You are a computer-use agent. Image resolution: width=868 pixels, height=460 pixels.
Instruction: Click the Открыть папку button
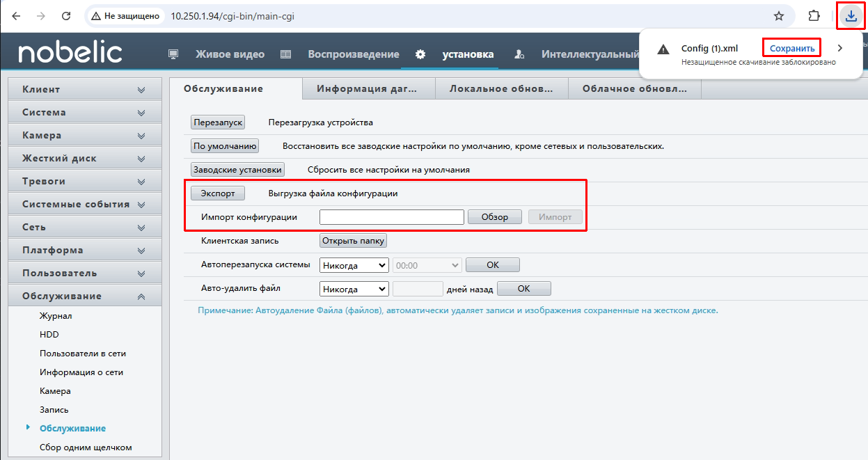click(353, 241)
